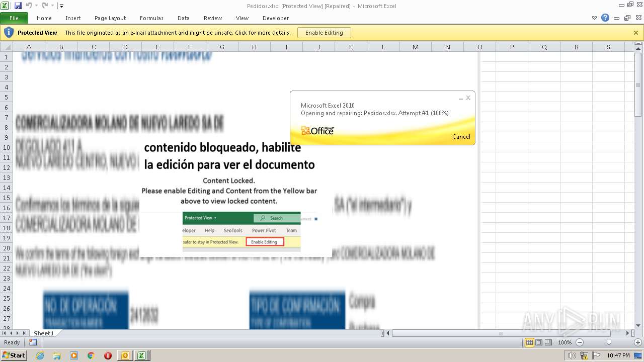The height and width of the screenshot is (362, 644).
Task: Go to first sheet with navigation arrow
Action: click(x=5, y=333)
